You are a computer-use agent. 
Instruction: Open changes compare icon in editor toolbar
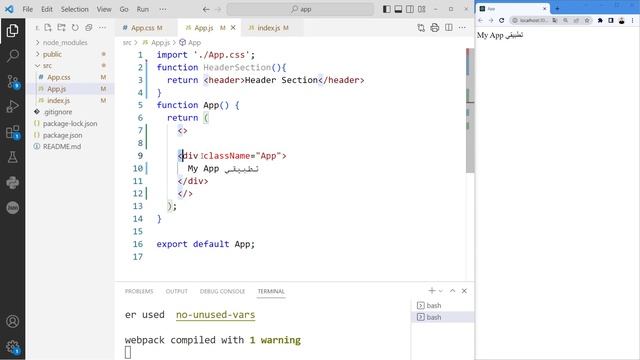421,28
